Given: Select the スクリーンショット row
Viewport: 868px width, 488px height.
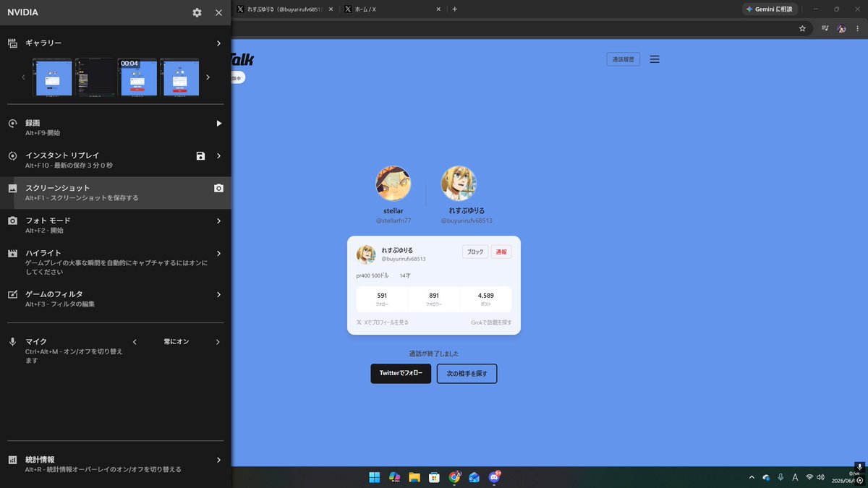Looking at the screenshot, I should coord(116,193).
